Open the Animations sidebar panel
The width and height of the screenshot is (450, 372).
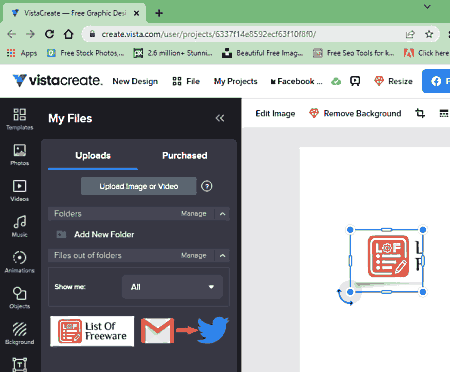(19, 262)
